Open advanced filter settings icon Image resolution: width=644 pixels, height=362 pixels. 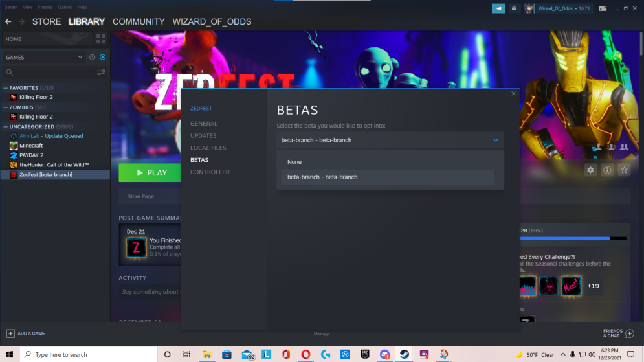pos(100,73)
